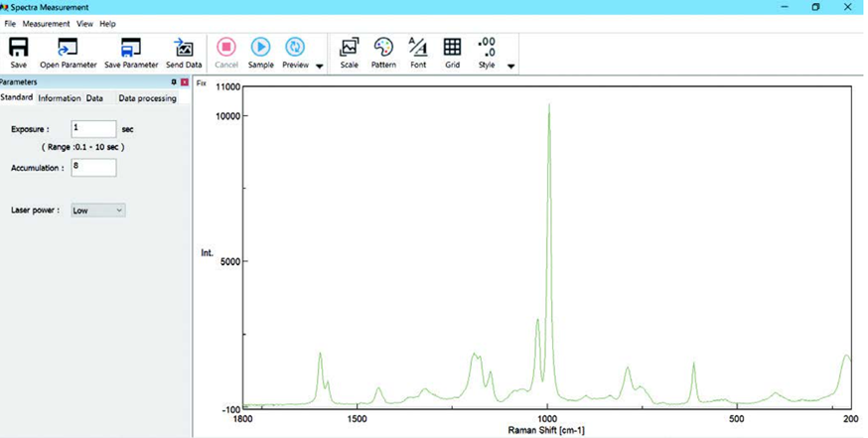Switch to the Data processing tab
Screen dimensions: 868x438
(147, 98)
